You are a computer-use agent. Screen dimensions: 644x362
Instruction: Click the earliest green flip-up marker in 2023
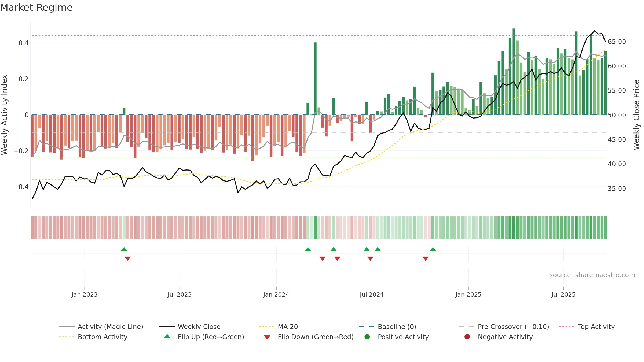coord(124,249)
